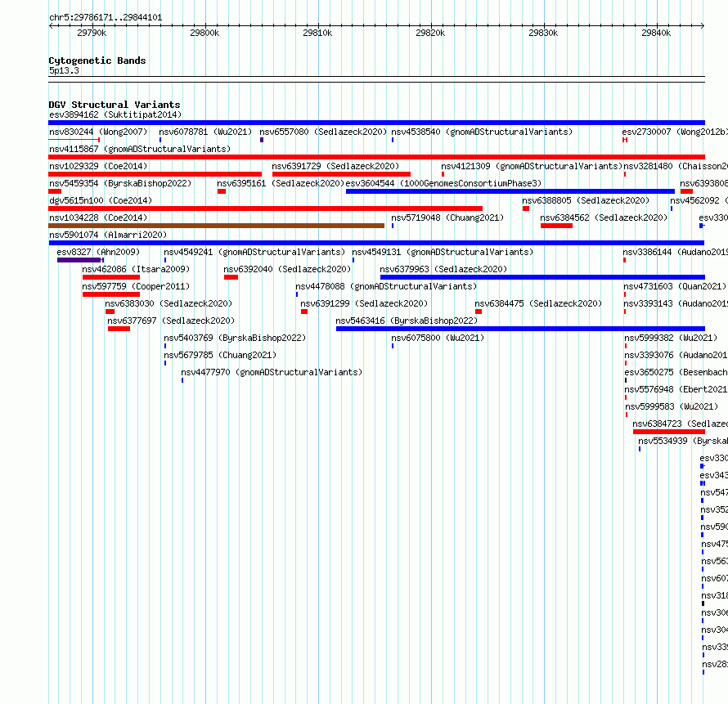Click the purple esv8327 feature bar
Viewport: 728px width, 704px height.
[x=80, y=260]
